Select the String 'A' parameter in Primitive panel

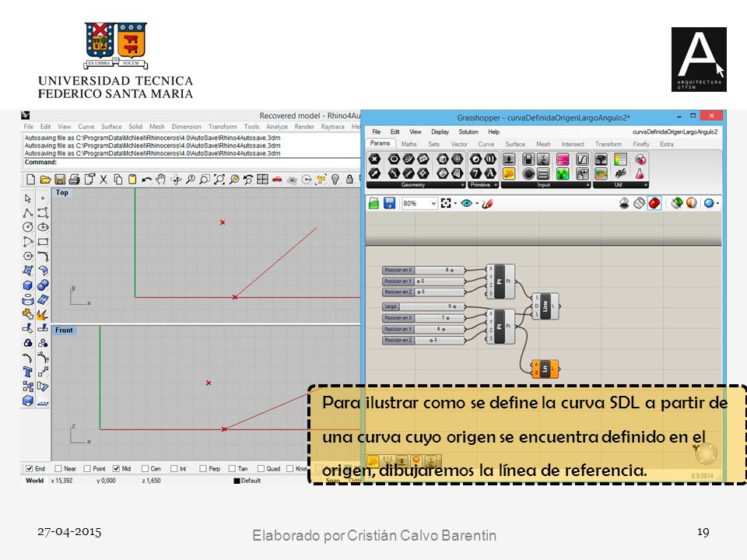tap(490, 173)
